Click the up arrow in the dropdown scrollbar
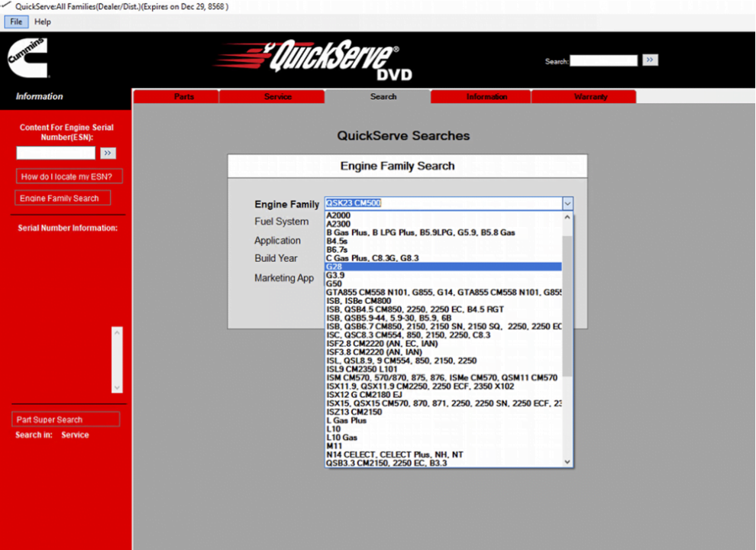The image size is (756, 550). click(567, 216)
